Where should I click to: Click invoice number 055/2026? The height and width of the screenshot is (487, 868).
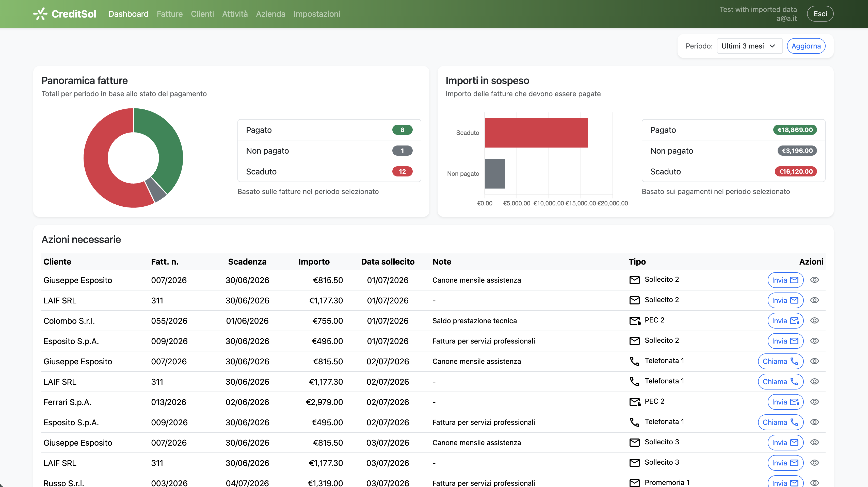pos(169,321)
